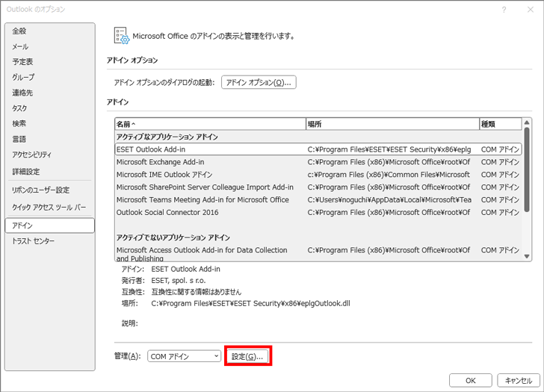Click the 設定(G)... button
Viewport: 544px width, 392px height.
pos(247,356)
